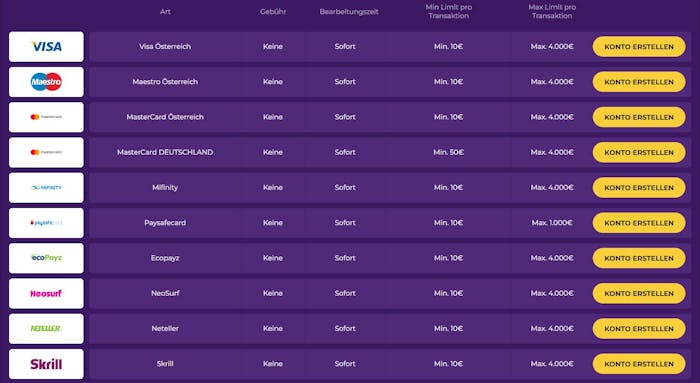700x383 pixels.
Task: Click Konto Erstellen for Visa Österreich
Action: coord(639,46)
